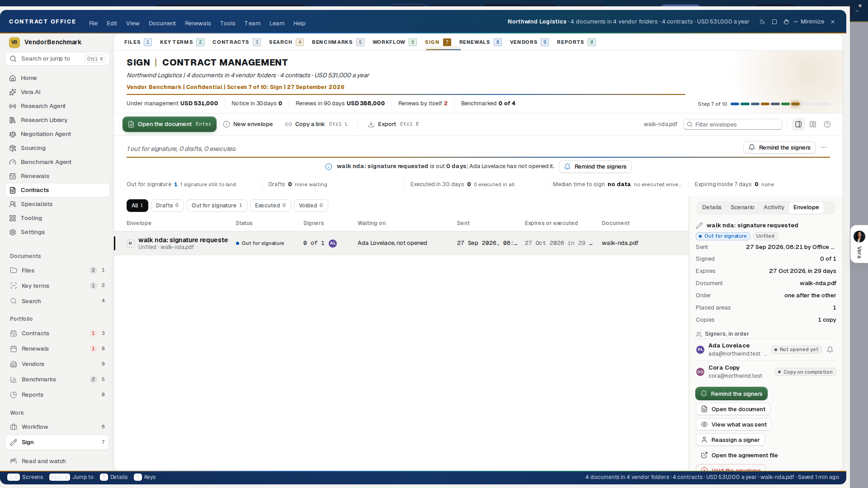Open Specialists in sidebar
The image size is (868, 488).
coord(57,204)
